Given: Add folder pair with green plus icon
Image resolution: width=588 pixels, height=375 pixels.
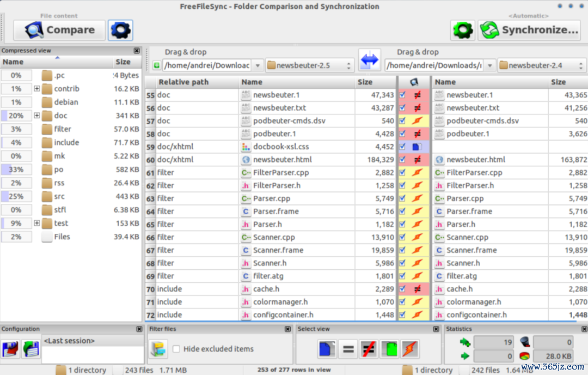Looking at the screenshot, I should pos(157,66).
